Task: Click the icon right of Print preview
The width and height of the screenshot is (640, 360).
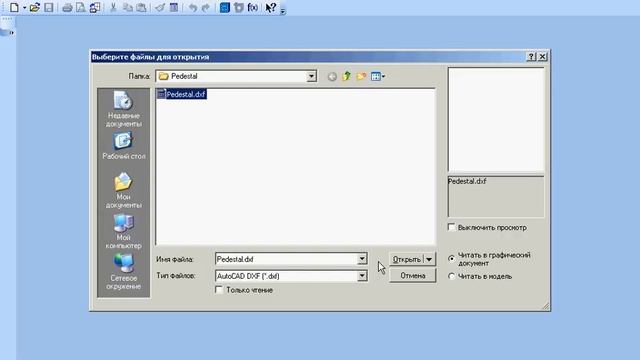Action: click(95, 7)
